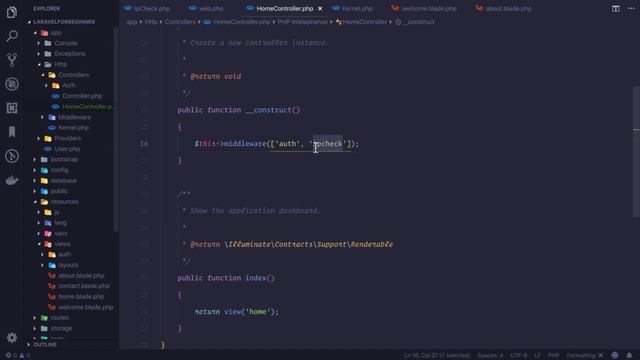Screen dimensions: 640x360
Task: Open the Extensions view
Action: (x=12, y=108)
